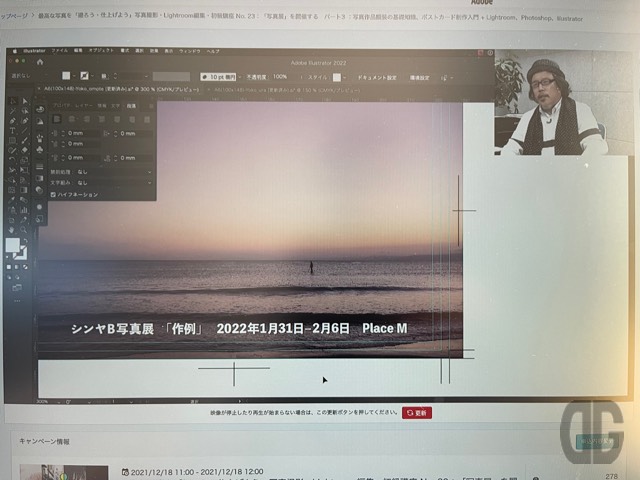Choose the Rotate tool

pos(13,160)
